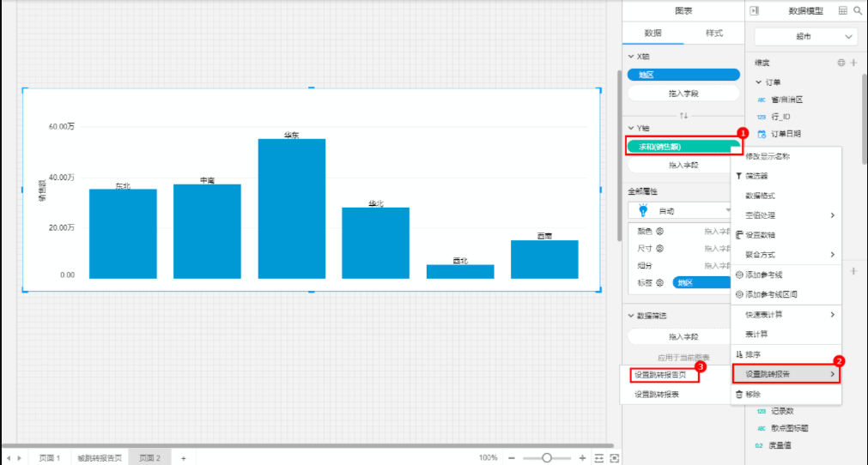
Task: Open the 设置跳转报告 submenu
Action: pos(786,374)
